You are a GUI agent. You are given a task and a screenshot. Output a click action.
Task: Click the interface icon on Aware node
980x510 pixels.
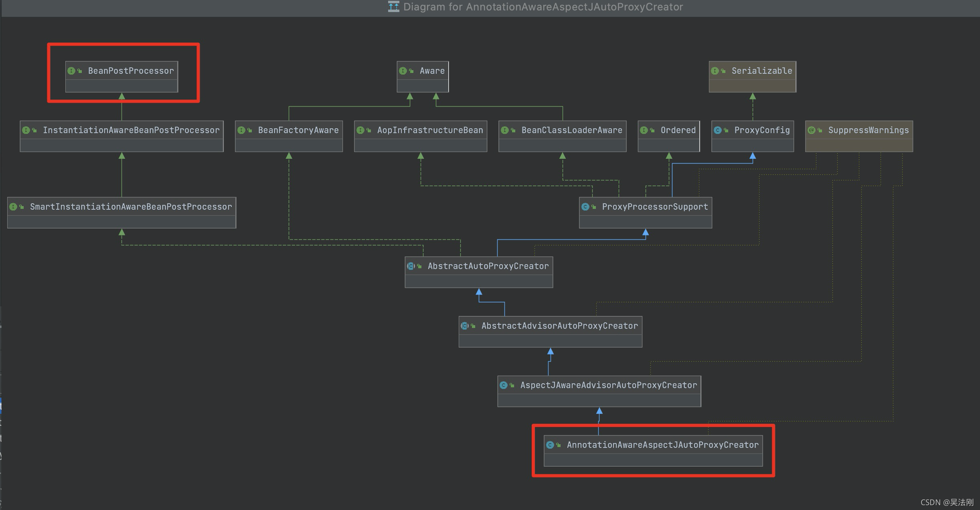tap(403, 71)
